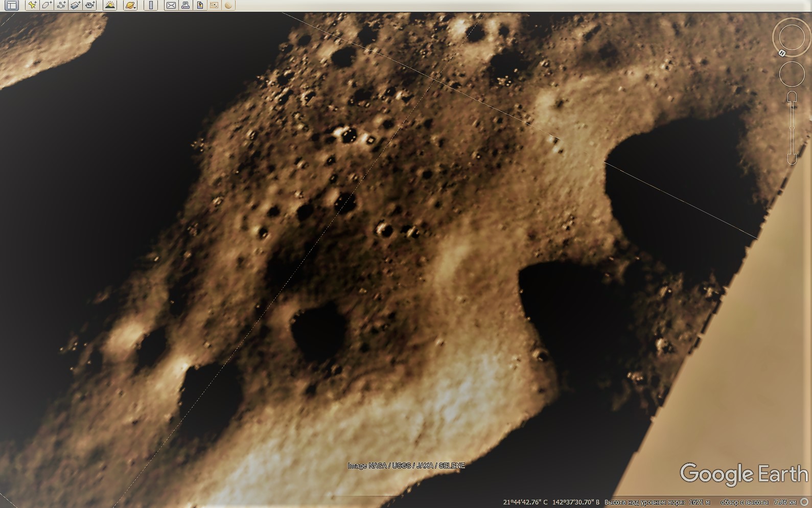Open the planet switcher dropdown
This screenshot has height=508, width=812.
tap(130, 6)
